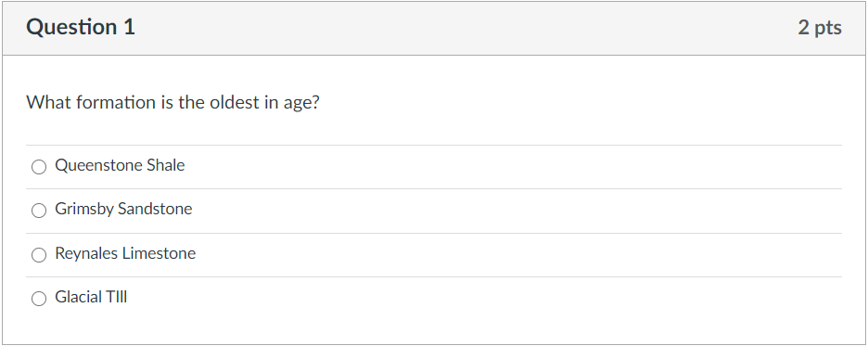Select the Queenstone Shale radio button

coord(39,167)
